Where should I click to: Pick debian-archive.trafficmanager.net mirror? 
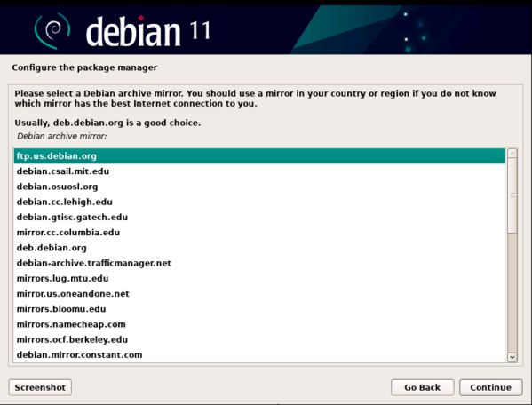tap(259, 263)
